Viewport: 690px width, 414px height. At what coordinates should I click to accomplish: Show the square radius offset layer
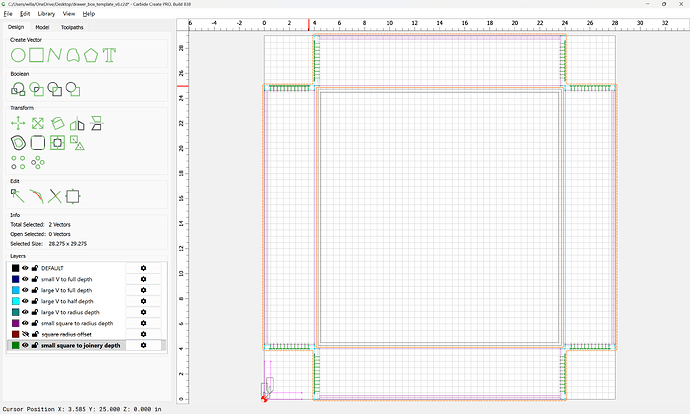pyautogui.click(x=26, y=334)
